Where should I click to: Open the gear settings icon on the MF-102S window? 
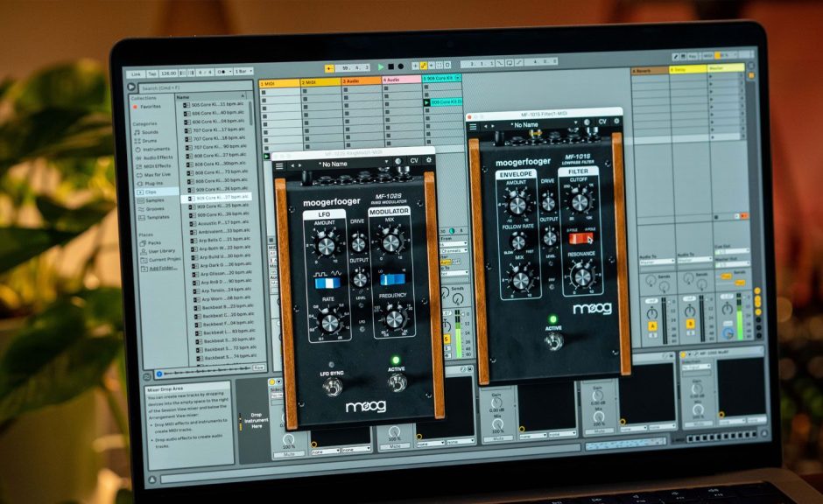[428, 160]
